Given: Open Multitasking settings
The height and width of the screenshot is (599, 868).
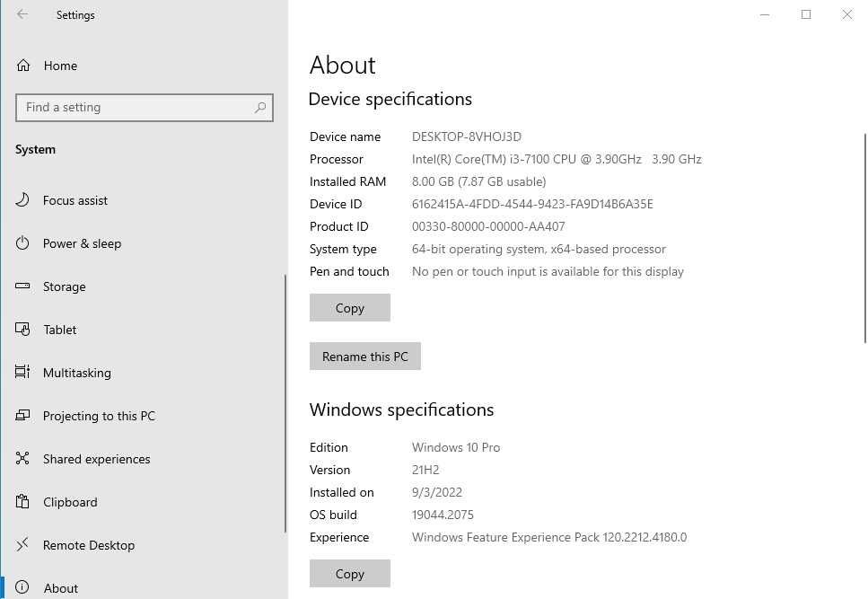Looking at the screenshot, I should pos(144,373).
